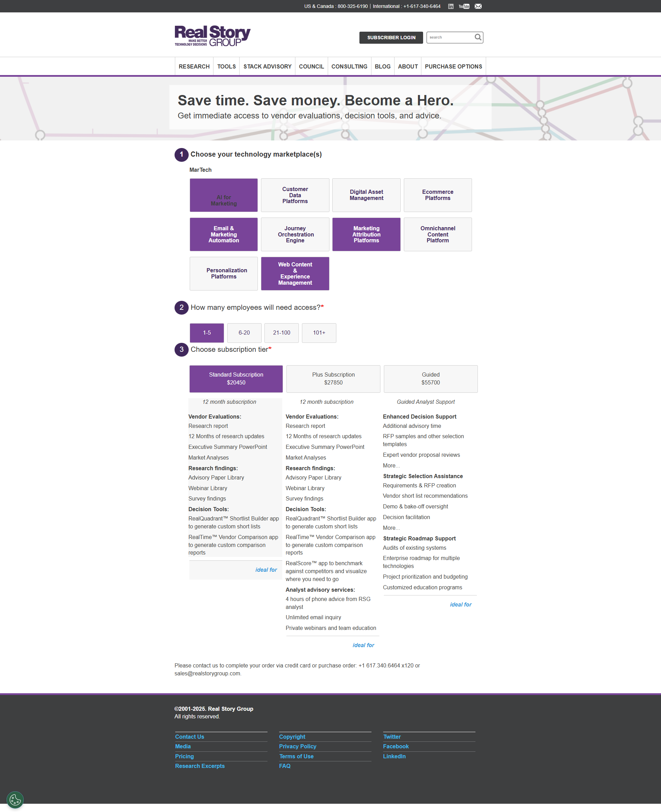Screen dimensions: 661x812
Task: Select Journey Orchestration Engine tile
Action: [x=295, y=234]
